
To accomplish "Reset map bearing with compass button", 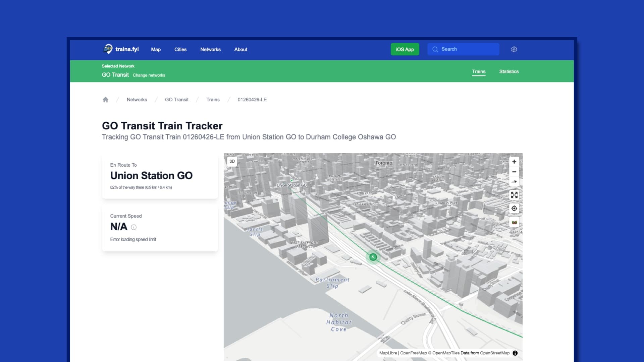I will 514,182.
